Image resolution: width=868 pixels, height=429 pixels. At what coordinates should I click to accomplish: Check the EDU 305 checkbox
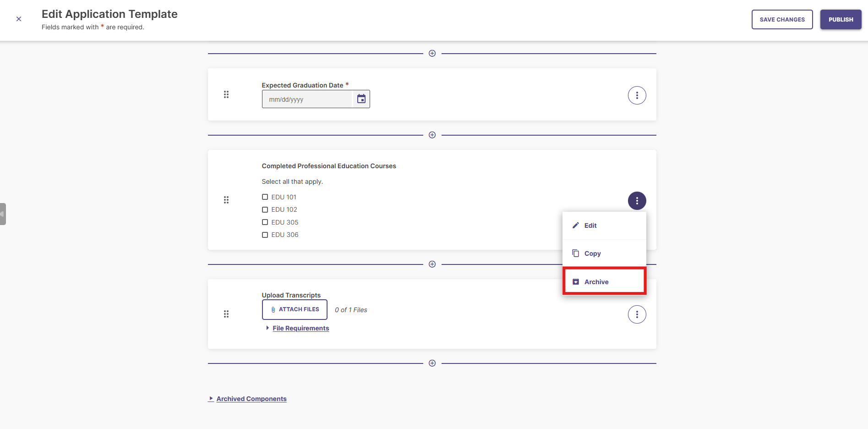[x=265, y=222]
